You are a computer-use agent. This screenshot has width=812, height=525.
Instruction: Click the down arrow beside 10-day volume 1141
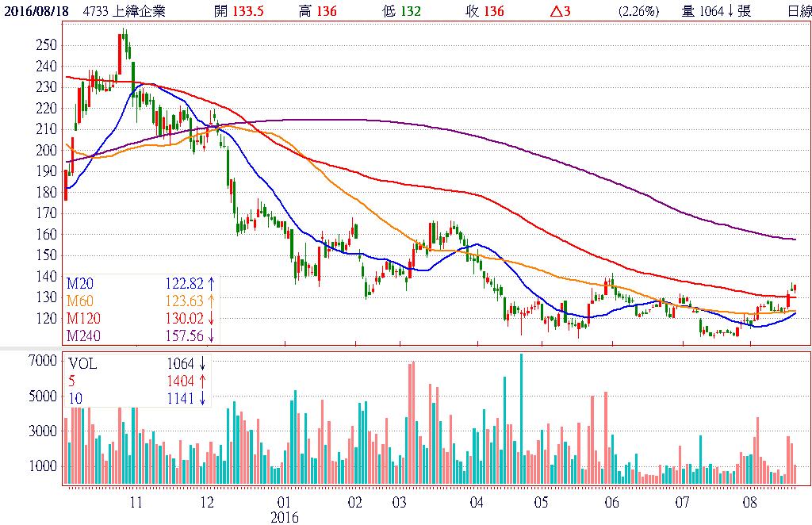coord(203,399)
